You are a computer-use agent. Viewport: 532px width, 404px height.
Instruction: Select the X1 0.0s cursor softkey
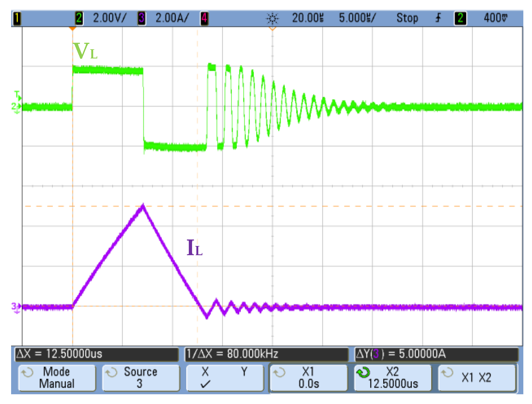(309, 378)
